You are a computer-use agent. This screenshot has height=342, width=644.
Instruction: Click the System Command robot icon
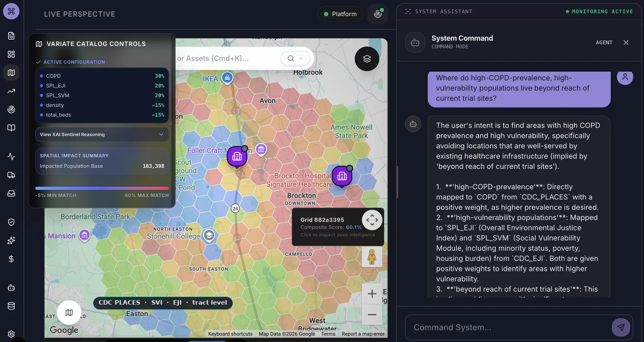tap(415, 42)
